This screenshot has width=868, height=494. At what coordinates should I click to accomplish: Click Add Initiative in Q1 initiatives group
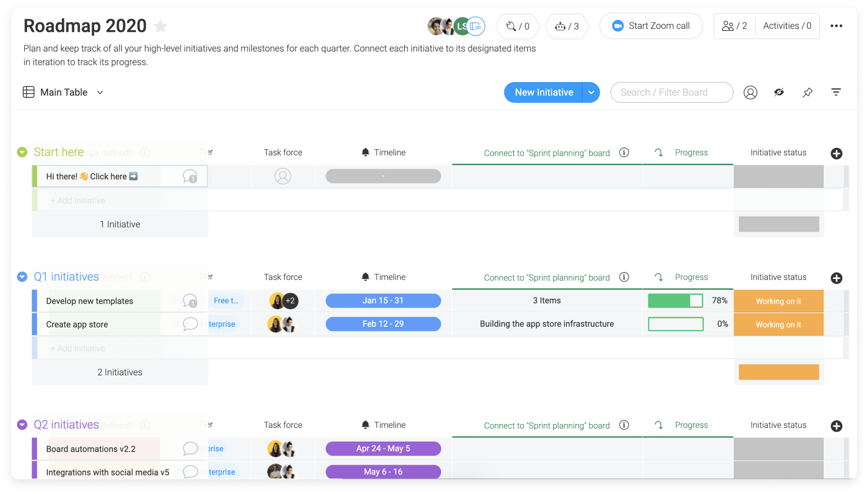coord(77,348)
